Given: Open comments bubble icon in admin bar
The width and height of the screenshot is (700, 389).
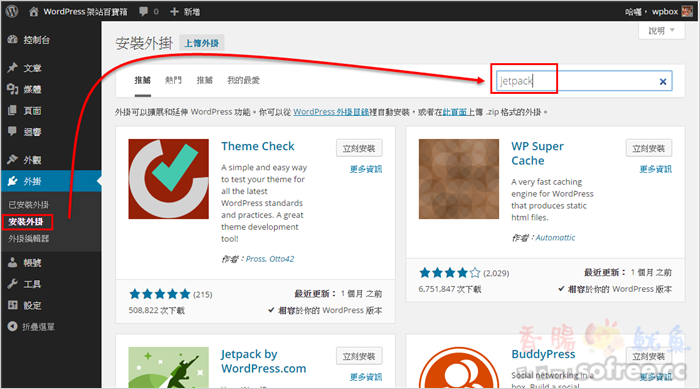Looking at the screenshot, I should tap(143, 12).
